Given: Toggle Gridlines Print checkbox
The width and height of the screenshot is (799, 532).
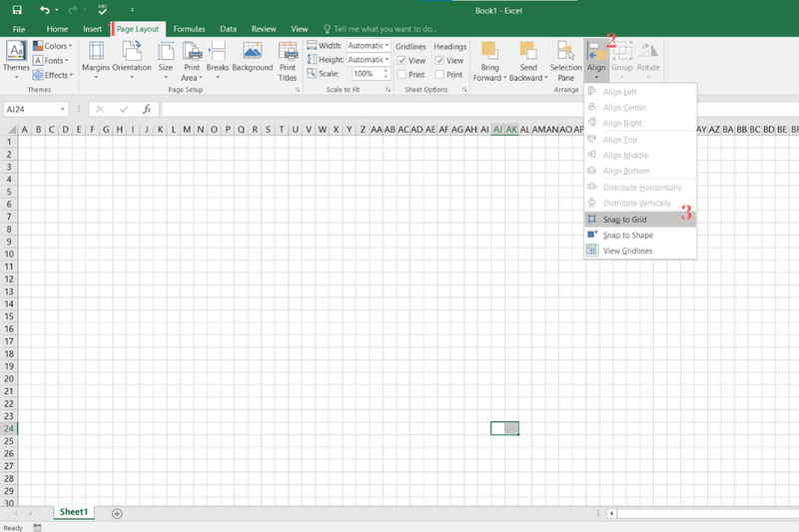Looking at the screenshot, I should pyautogui.click(x=402, y=74).
